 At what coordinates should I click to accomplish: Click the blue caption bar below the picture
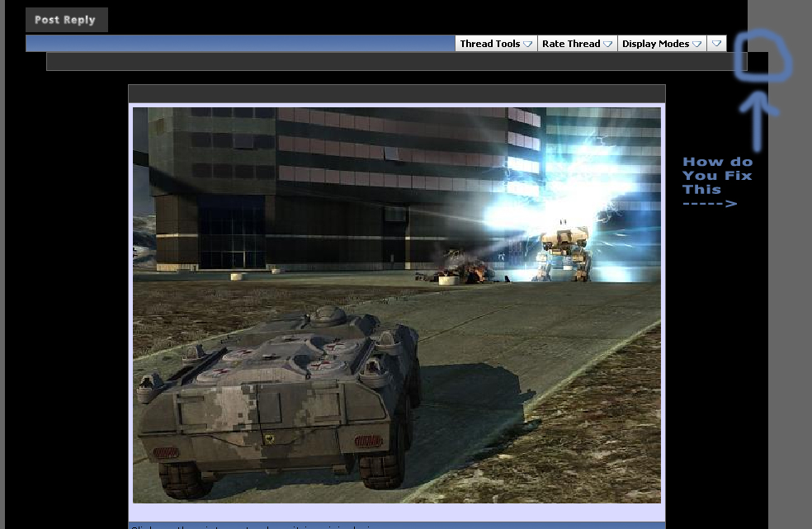coord(396,525)
